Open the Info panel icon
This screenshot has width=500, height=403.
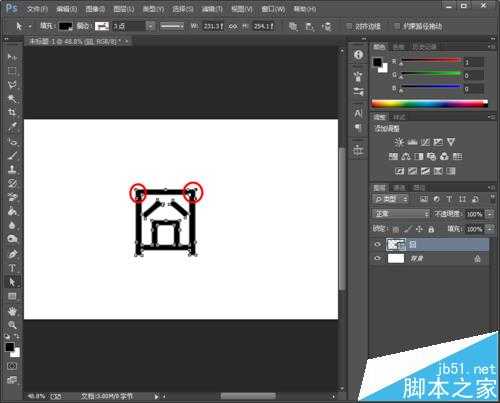[359, 54]
